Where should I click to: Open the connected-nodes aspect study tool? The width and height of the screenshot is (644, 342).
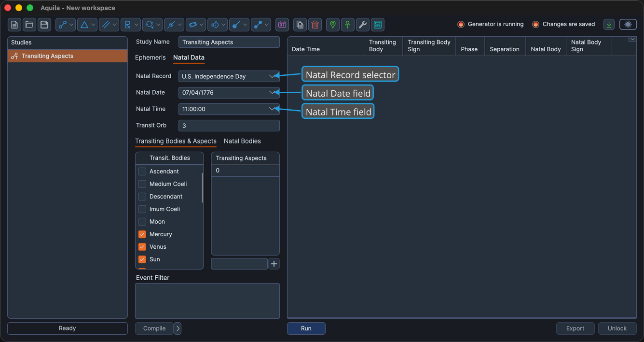66,25
